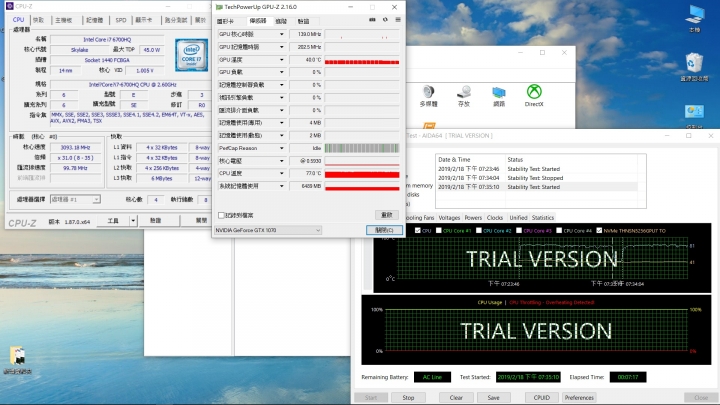Click the GPU temperature red graph bar
This screenshot has height=405, width=720.
pos(362,60)
